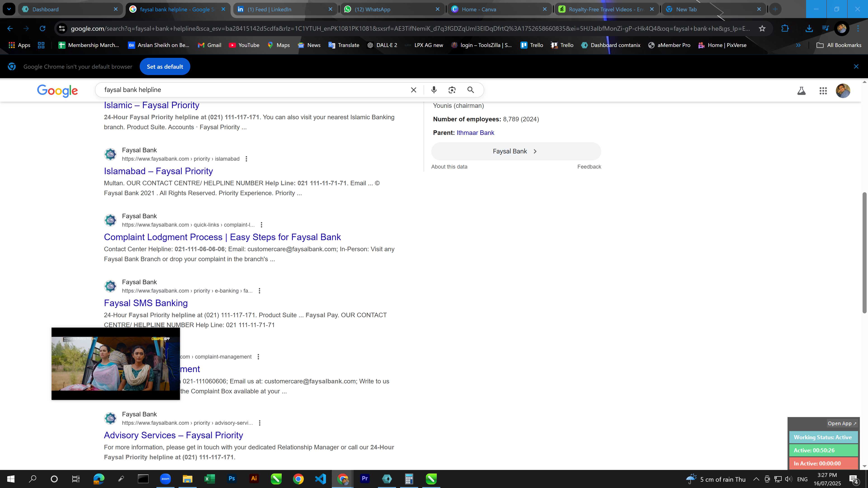Open the YouTube bookmark
868x488 pixels.
click(x=244, y=45)
